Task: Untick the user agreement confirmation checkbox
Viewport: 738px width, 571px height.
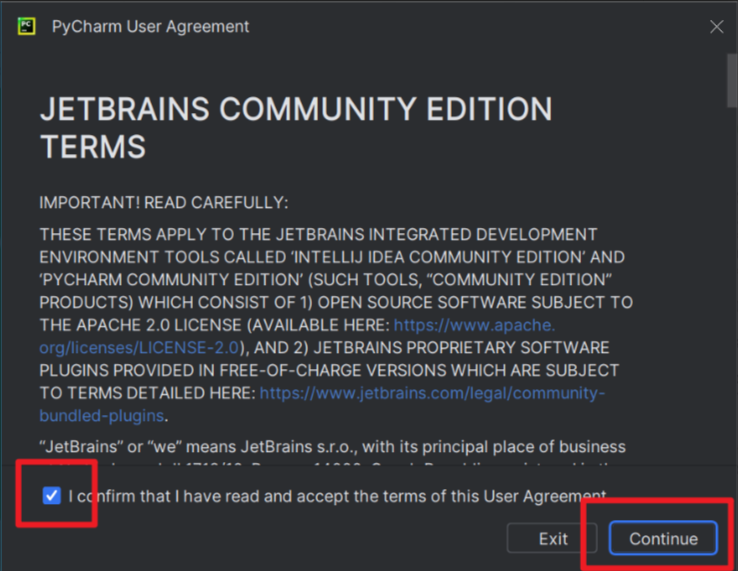Action: (52, 496)
